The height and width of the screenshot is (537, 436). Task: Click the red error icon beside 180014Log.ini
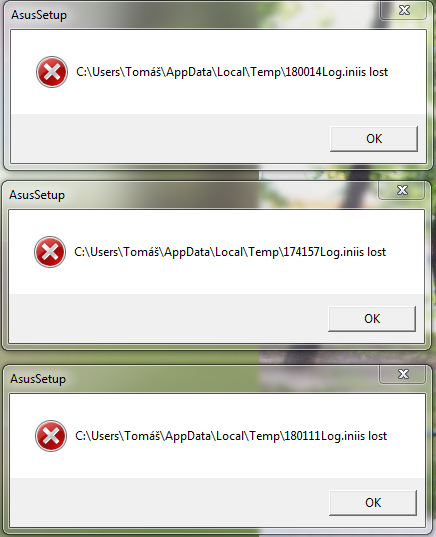tap(52, 72)
